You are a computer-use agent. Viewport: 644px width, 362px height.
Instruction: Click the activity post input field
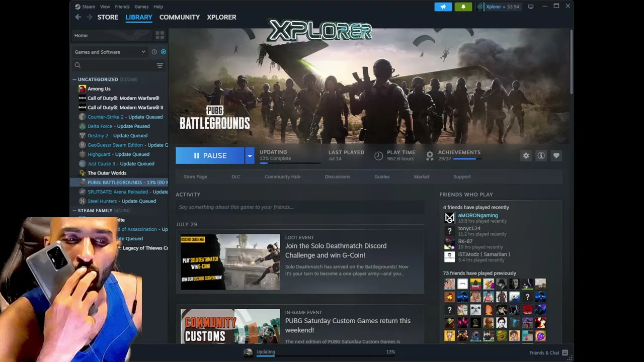[300, 207]
